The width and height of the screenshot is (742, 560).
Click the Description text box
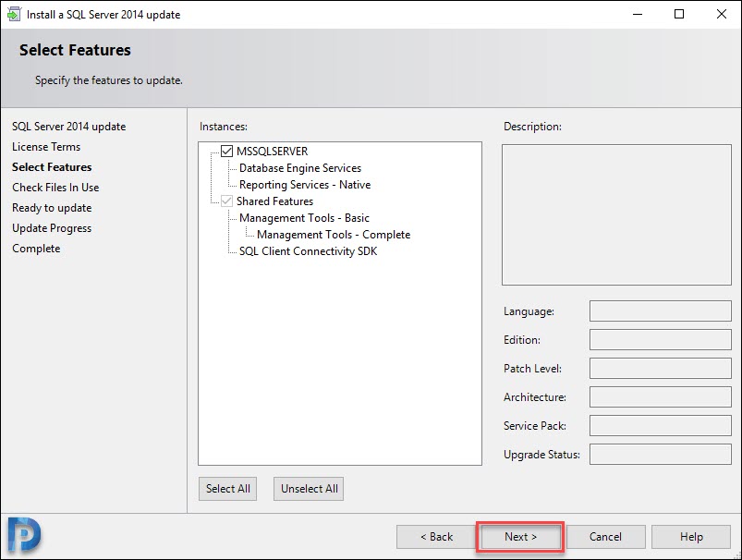click(616, 215)
